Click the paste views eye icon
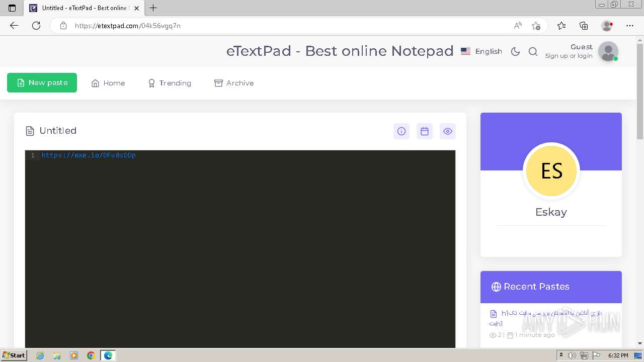The height and width of the screenshot is (362, 644). 448,131
